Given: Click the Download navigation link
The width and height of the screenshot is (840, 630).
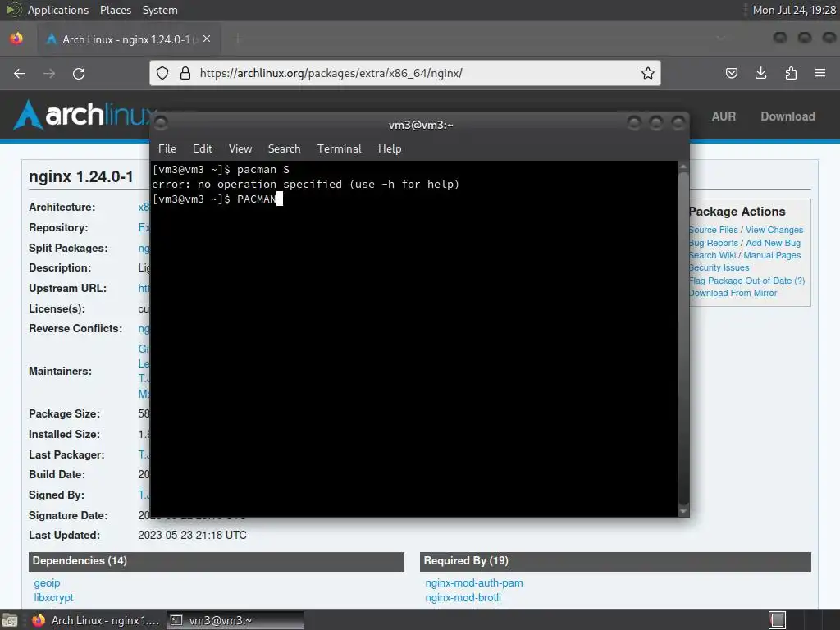Looking at the screenshot, I should coord(787,116).
